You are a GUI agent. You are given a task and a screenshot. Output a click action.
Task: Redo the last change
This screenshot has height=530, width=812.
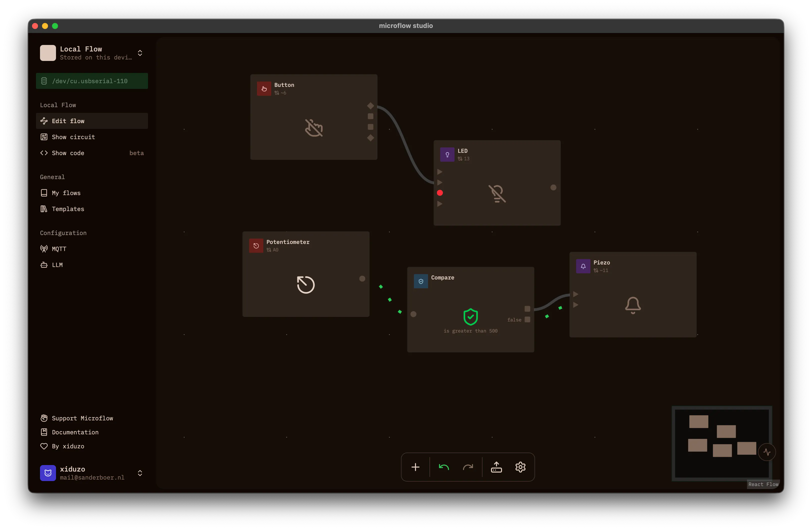click(x=468, y=467)
